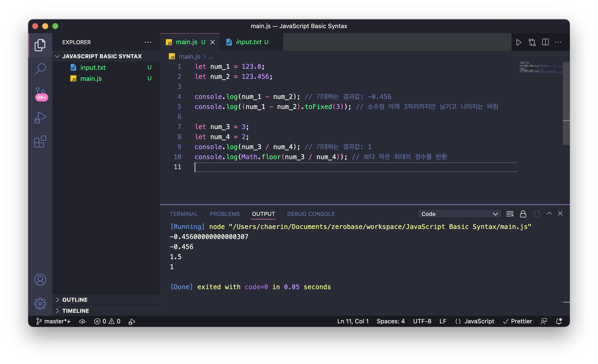Open the Manage settings gear
The image size is (598, 364).
point(40,304)
